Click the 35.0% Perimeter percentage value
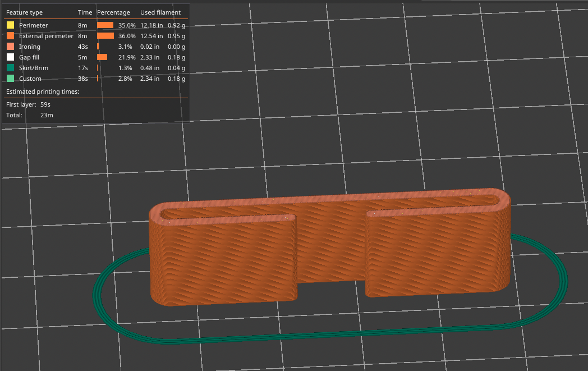This screenshot has width=588, height=371. tap(127, 25)
